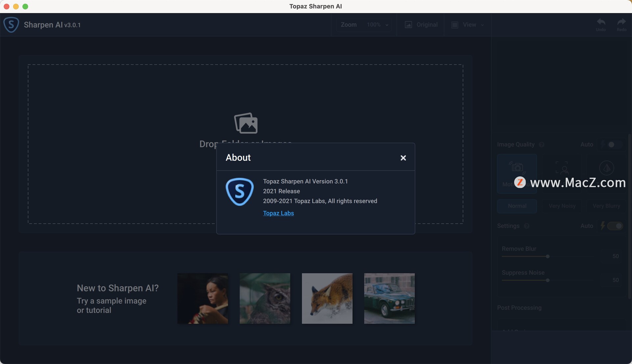This screenshot has width=632, height=364.
Task: Click "Topaz Sharpen AI Version 3.0.1" text
Action: (x=305, y=181)
